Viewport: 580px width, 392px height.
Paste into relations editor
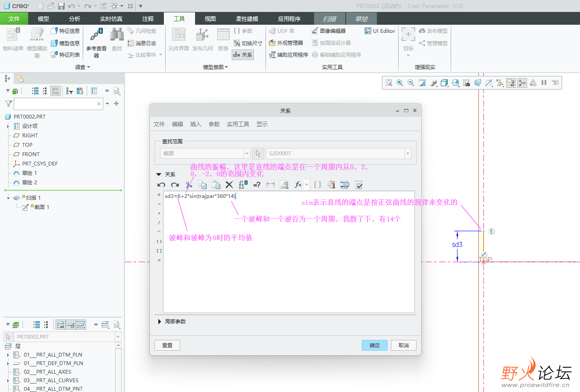click(x=216, y=185)
